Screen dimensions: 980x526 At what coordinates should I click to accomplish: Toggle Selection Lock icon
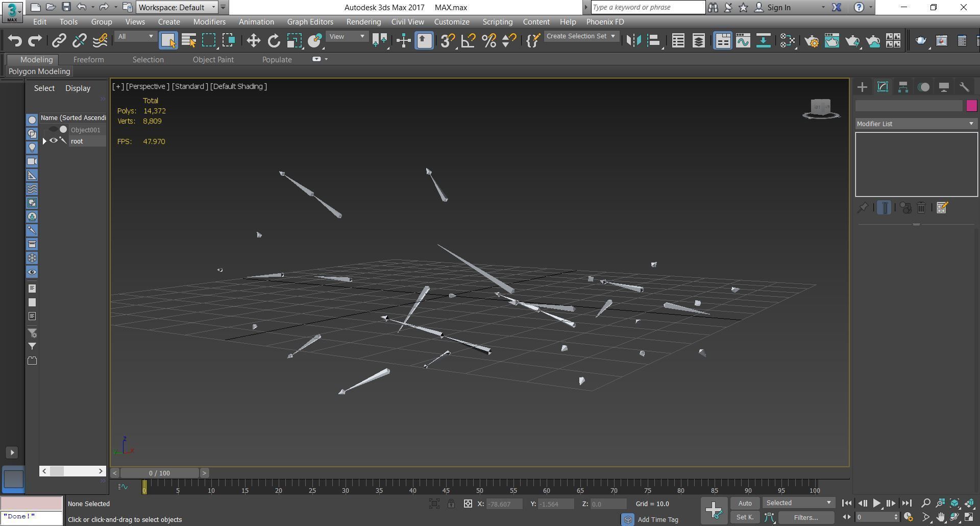(451, 504)
